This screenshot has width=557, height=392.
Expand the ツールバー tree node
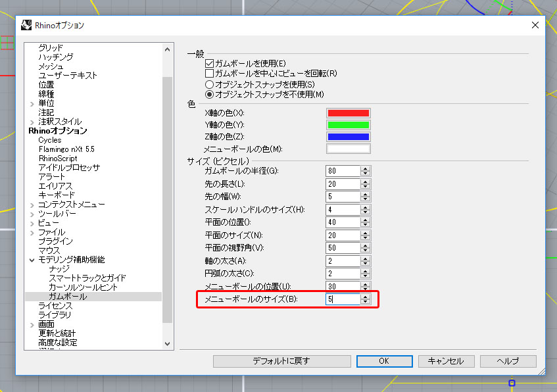tap(32, 214)
